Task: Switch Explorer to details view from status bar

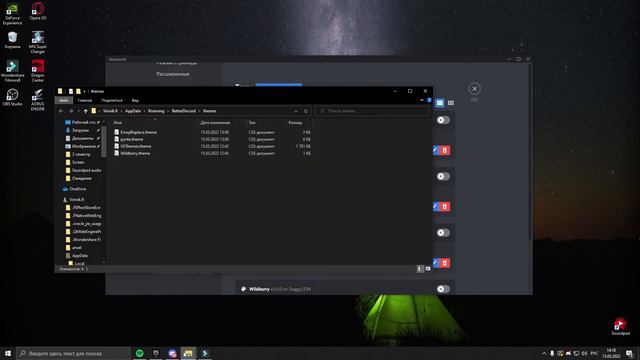Action: coord(420,269)
